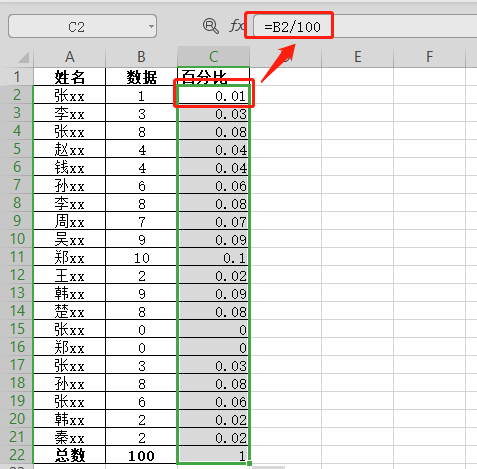
Task: Select column E header
Action: click(357, 57)
